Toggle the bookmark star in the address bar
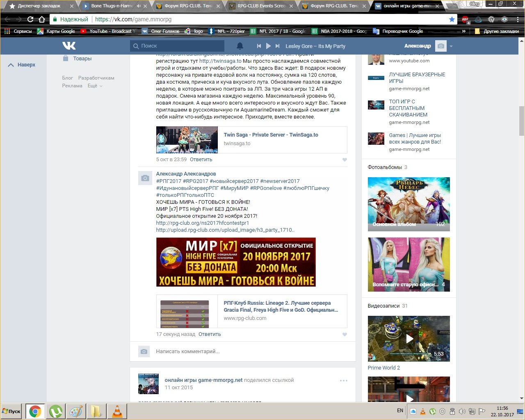Image resolution: width=525 pixels, height=420 pixels. (452, 19)
